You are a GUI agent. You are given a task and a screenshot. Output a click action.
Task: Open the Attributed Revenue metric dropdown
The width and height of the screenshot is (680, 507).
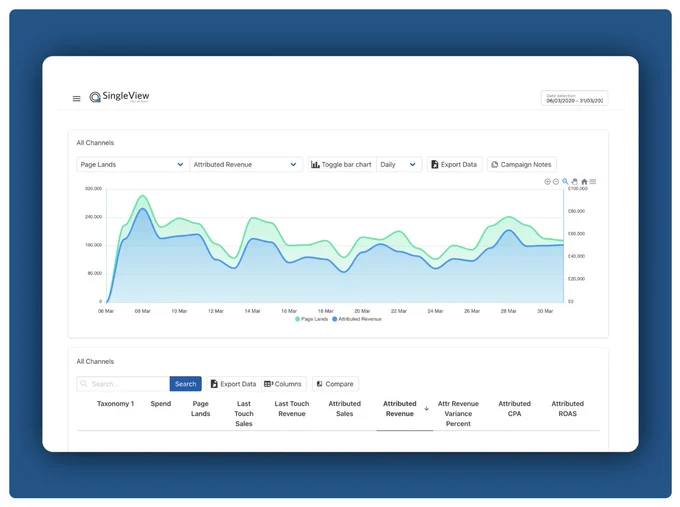tap(245, 165)
